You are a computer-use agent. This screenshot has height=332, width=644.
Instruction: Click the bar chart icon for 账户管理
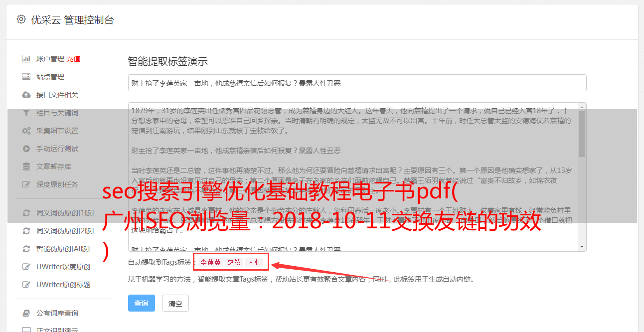26,59
